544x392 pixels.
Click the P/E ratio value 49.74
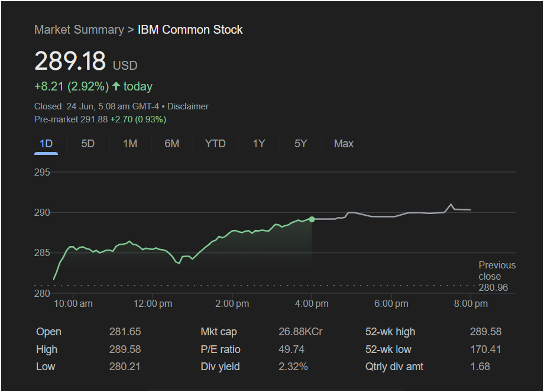click(x=292, y=349)
